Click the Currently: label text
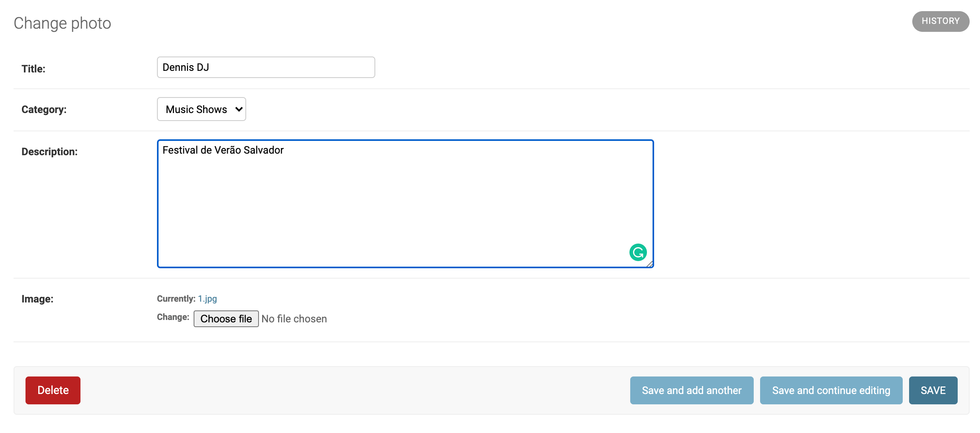980x433 pixels. 176,298
